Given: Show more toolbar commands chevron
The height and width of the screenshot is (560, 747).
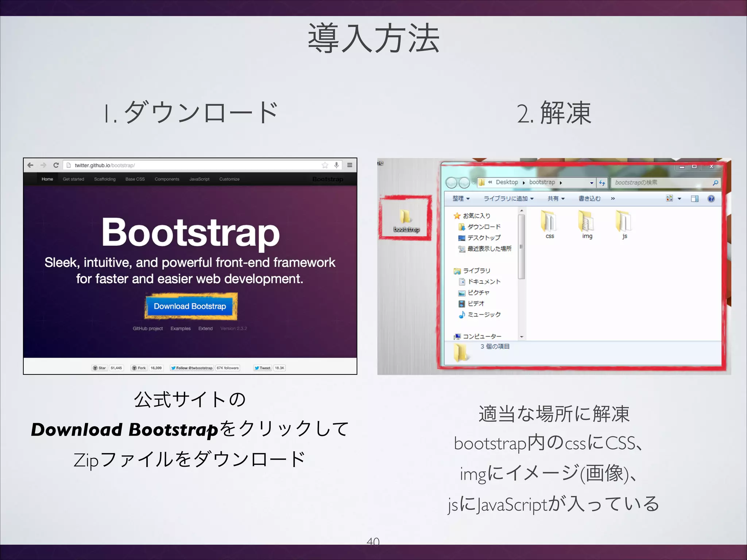Looking at the screenshot, I should pyautogui.click(x=613, y=198).
